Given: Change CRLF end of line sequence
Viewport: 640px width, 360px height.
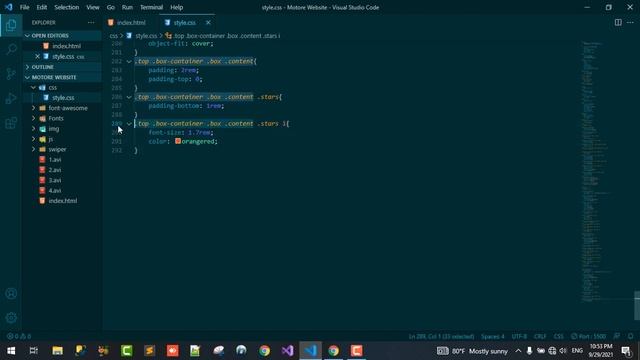Looking at the screenshot, I should [540, 336].
